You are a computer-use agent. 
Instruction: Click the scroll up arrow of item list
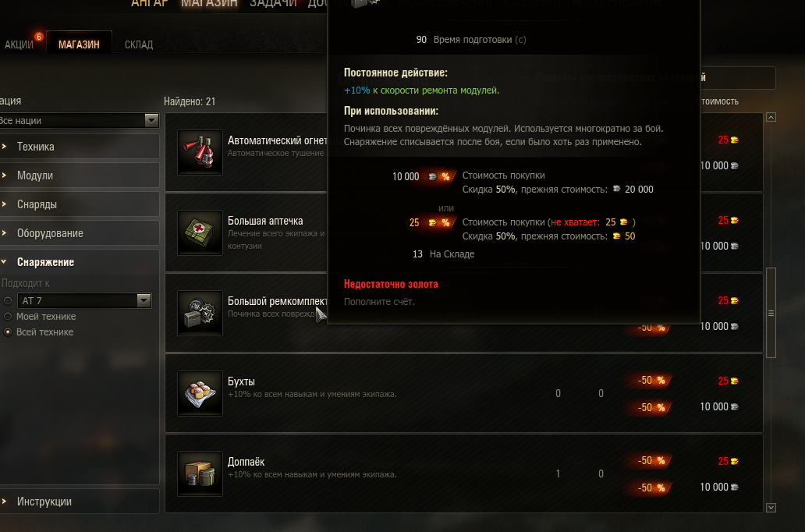click(x=771, y=117)
